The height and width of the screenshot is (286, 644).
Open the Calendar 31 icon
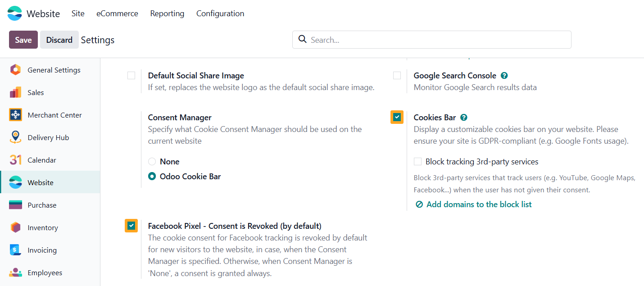point(15,160)
